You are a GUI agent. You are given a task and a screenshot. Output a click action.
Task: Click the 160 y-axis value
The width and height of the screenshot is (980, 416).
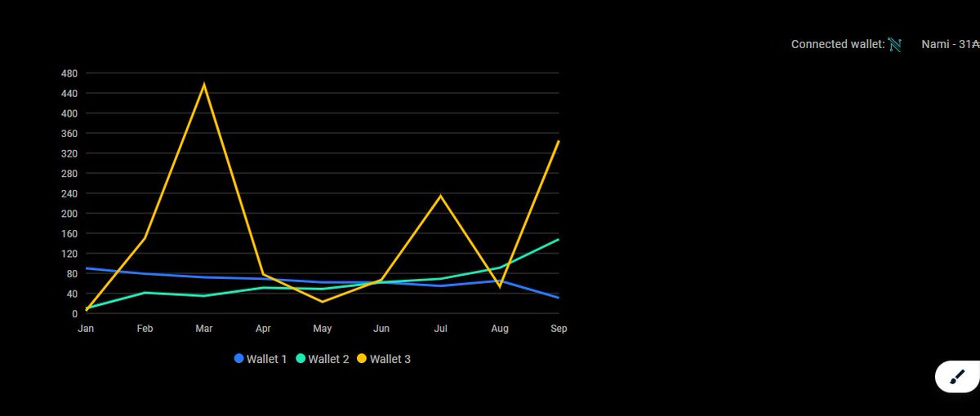tap(69, 233)
